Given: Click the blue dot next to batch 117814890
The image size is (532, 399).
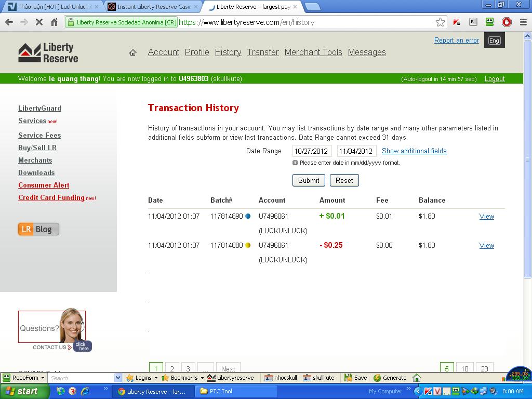Looking at the screenshot, I should pyautogui.click(x=248, y=216).
